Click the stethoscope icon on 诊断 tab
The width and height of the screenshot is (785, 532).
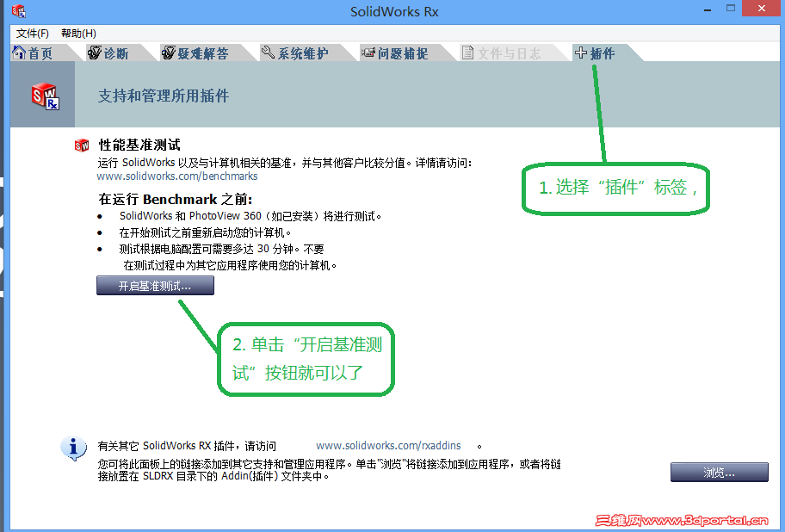pyautogui.click(x=95, y=52)
